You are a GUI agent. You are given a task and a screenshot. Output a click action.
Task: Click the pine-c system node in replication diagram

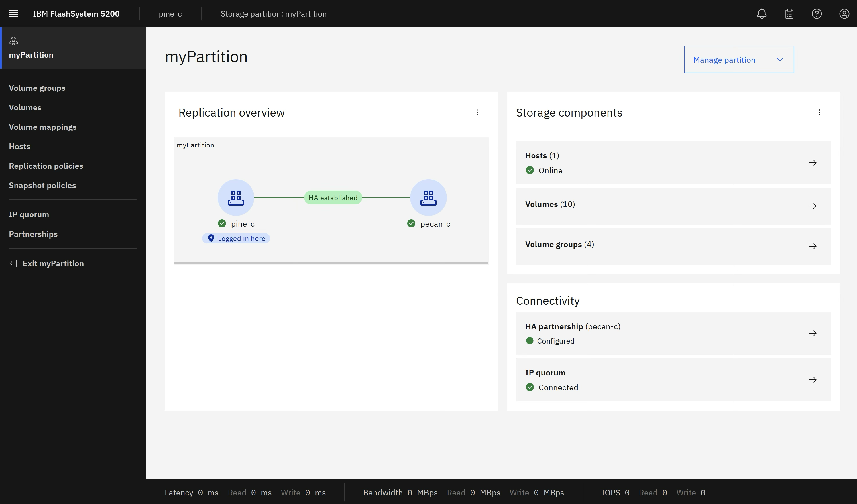pos(236,197)
